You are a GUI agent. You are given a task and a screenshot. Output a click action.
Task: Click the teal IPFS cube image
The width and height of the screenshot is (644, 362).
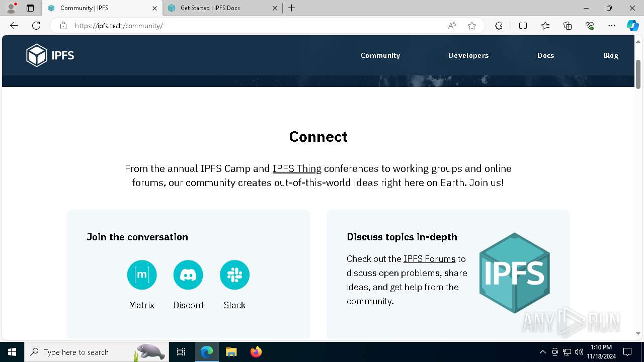pyautogui.click(x=514, y=273)
